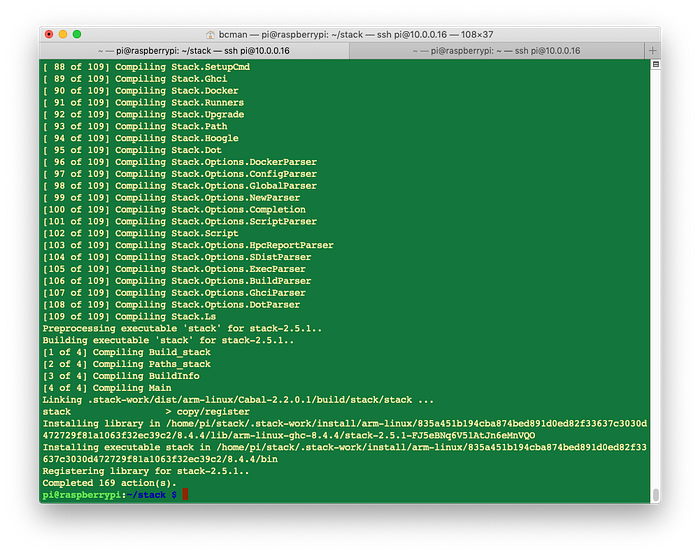Click 'Stack.Options.GlobalParser' line
This screenshot has height=555, width=700.
pyautogui.click(x=180, y=186)
